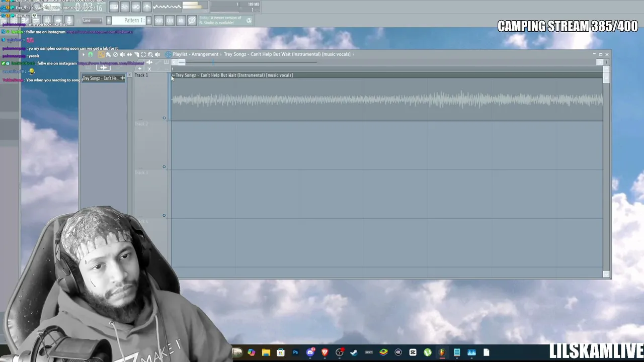
Task: Show audio clips tab in picker panel
Action: 104,67
